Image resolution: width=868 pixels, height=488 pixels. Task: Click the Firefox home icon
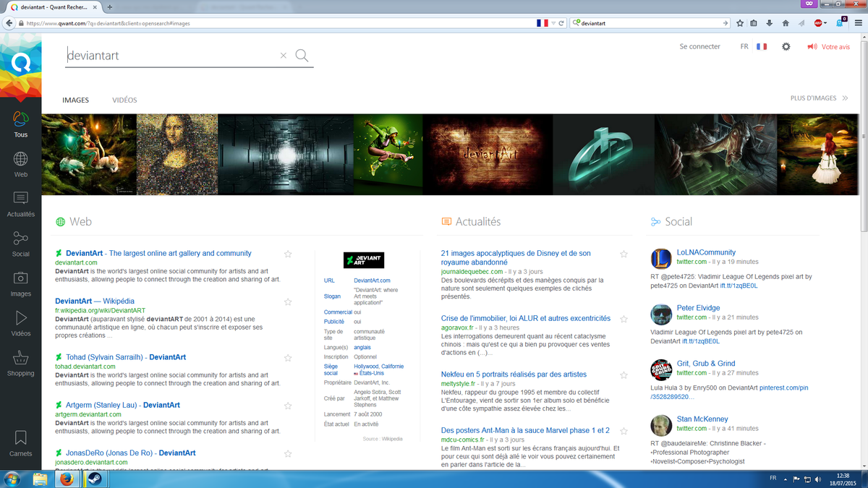(x=786, y=23)
